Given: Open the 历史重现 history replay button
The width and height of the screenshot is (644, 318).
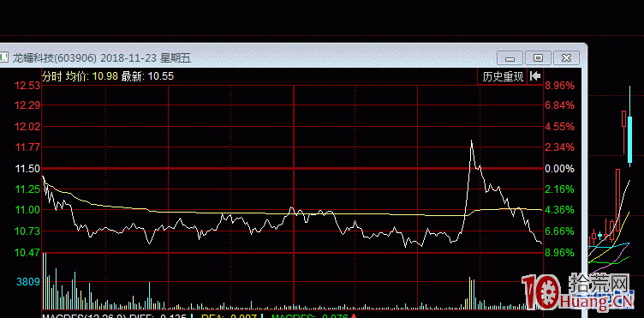Looking at the screenshot, I should click(503, 77).
